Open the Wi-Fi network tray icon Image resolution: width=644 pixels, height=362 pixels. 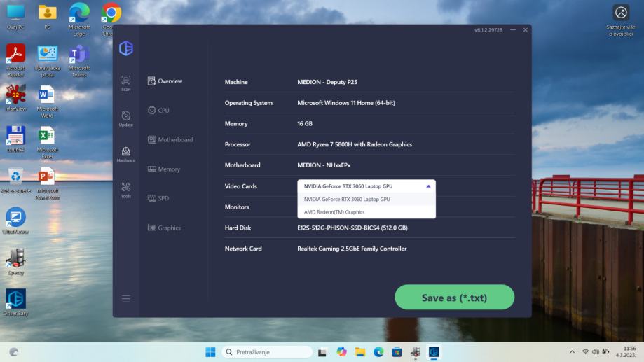(x=585, y=351)
